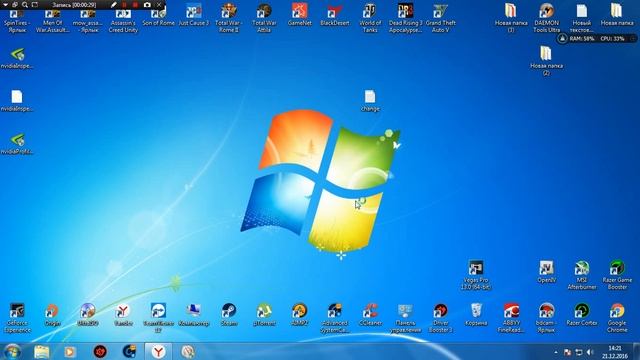Select the Son of Rome icon
The height and width of the screenshot is (360, 640).
158,17
